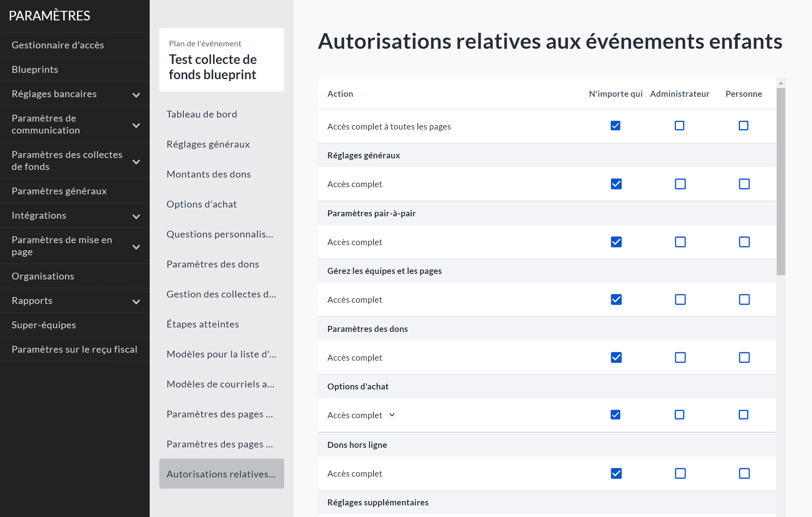This screenshot has width=812, height=517.
Task: Check Administrateur for Réglages généraux access
Action: point(680,184)
